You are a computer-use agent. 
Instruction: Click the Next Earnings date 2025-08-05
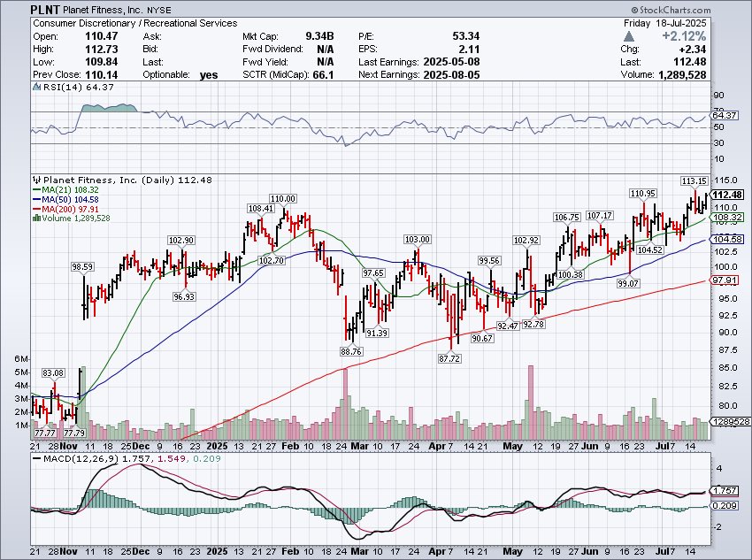(451, 75)
